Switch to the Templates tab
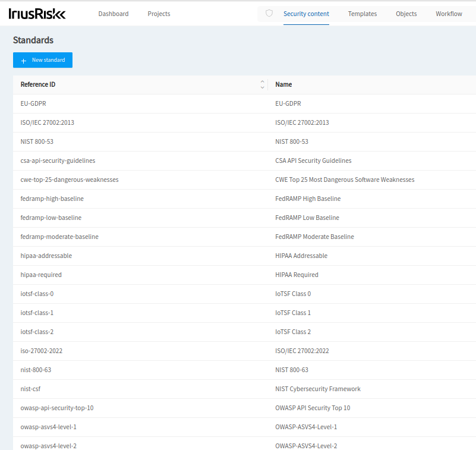This screenshot has height=450, width=476. click(x=362, y=14)
